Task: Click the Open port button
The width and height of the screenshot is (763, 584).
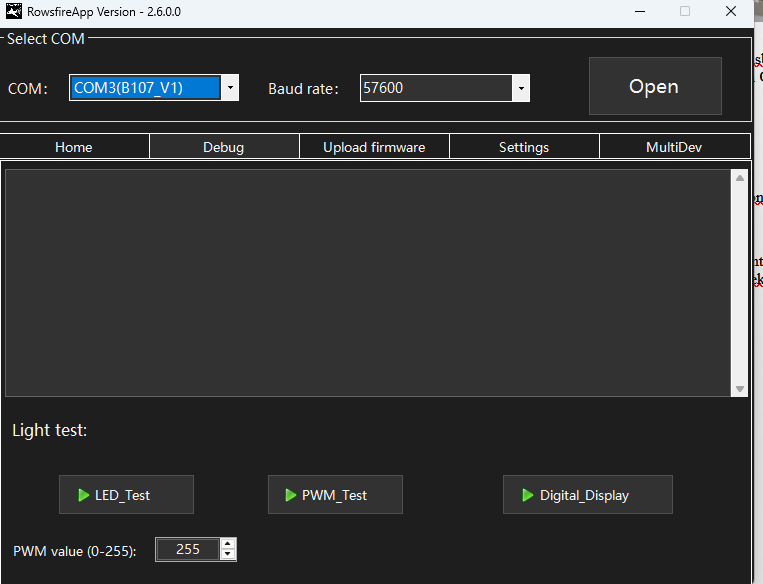Action: click(x=655, y=86)
